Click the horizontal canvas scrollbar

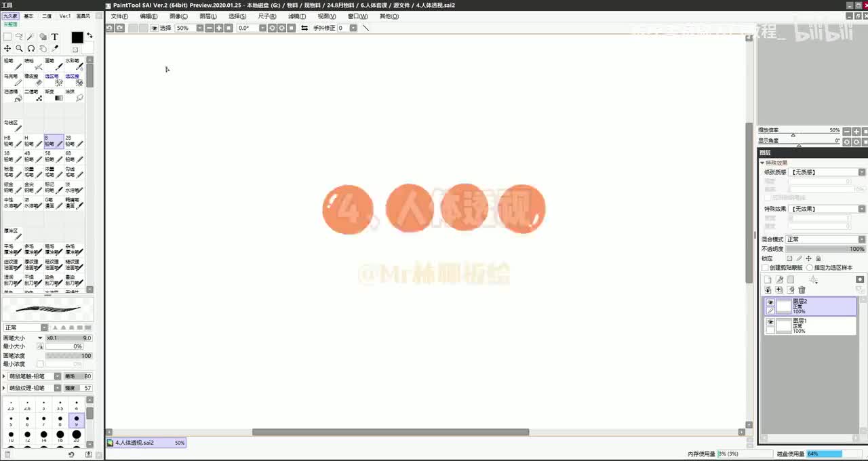(x=391, y=432)
